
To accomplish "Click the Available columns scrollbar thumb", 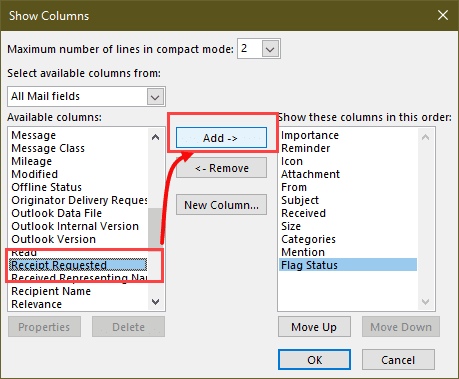I will (x=156, y=230).
